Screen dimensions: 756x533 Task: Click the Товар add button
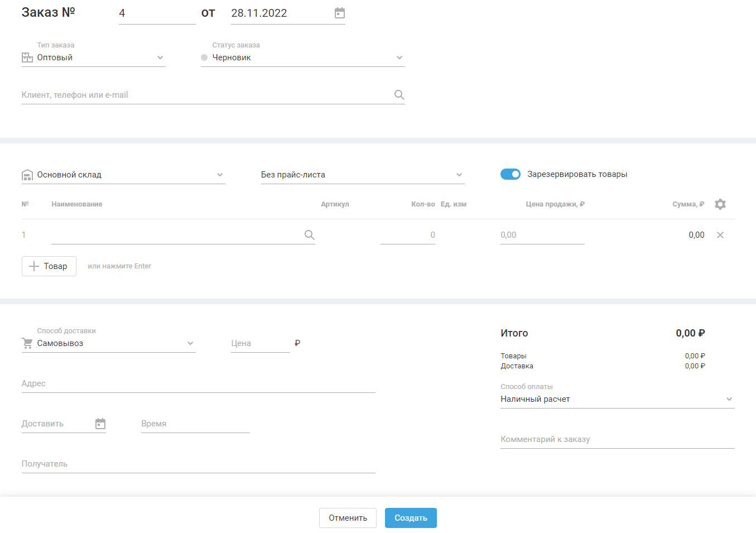click(x=49, y=266)
